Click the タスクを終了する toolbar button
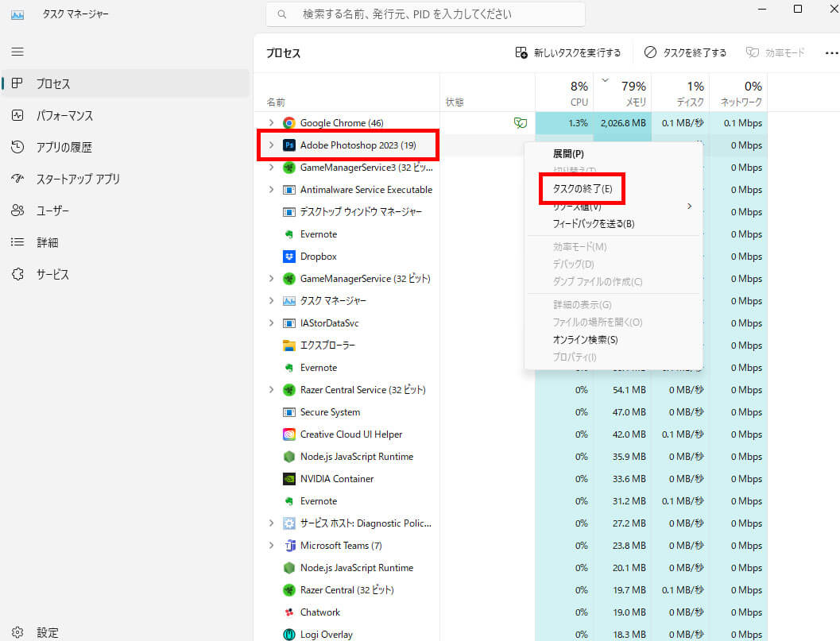 point(685,53)
